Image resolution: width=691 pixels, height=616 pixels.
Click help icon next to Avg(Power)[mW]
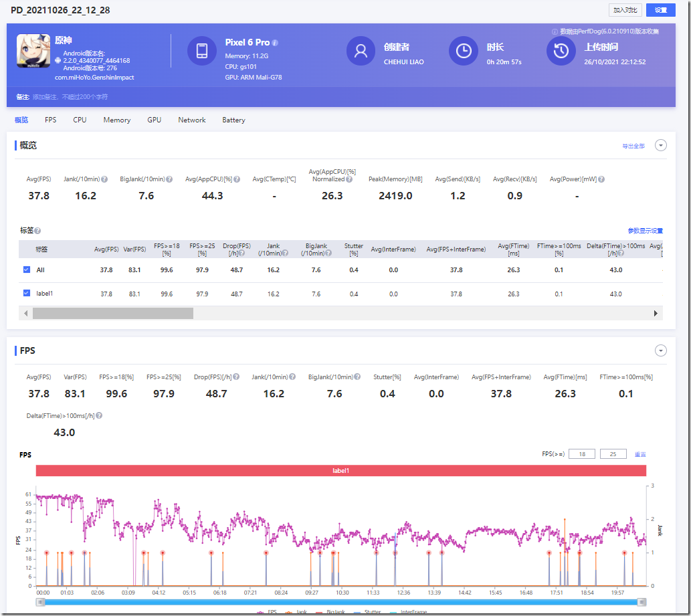(601, 179)
